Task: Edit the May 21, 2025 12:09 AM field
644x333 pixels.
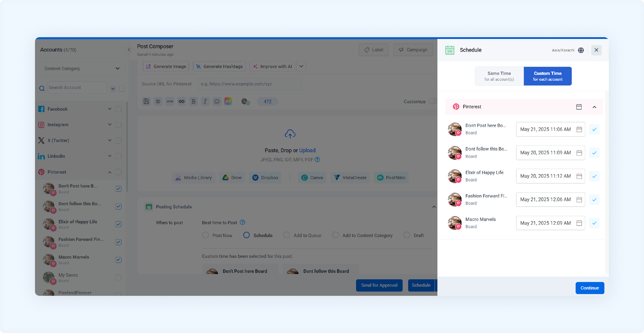Action: tap(550, 223)
